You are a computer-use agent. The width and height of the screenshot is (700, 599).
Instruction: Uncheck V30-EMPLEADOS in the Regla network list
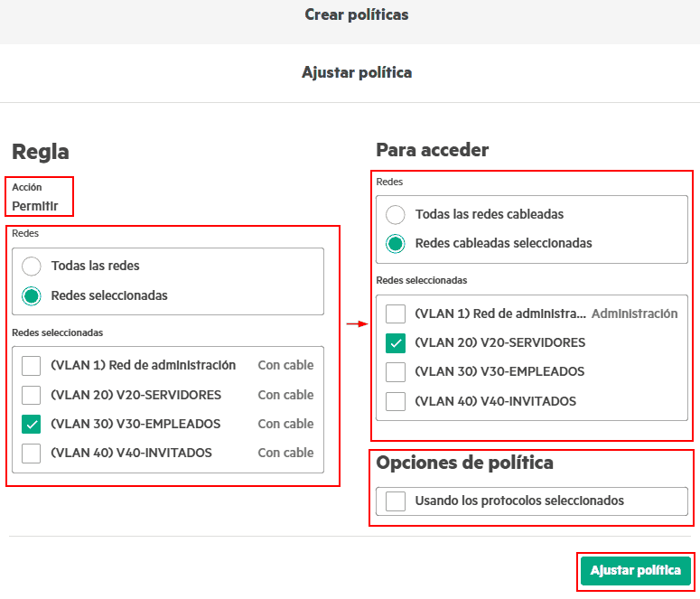coord(32,424)
